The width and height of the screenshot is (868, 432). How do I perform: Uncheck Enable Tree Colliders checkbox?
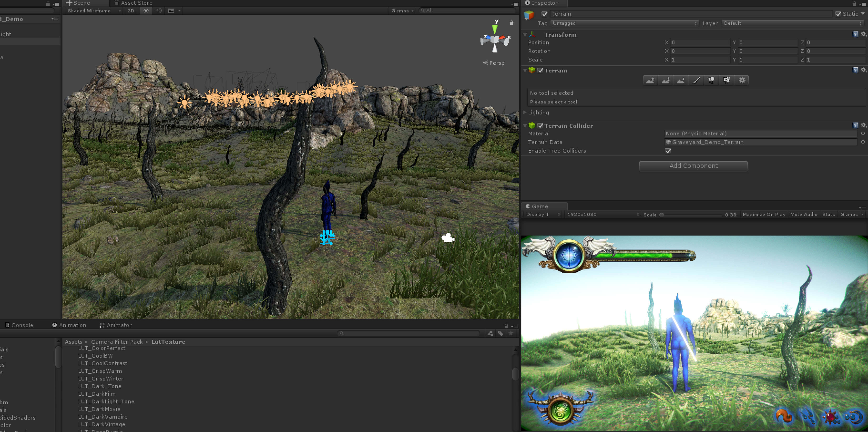(x=668, y=151)
